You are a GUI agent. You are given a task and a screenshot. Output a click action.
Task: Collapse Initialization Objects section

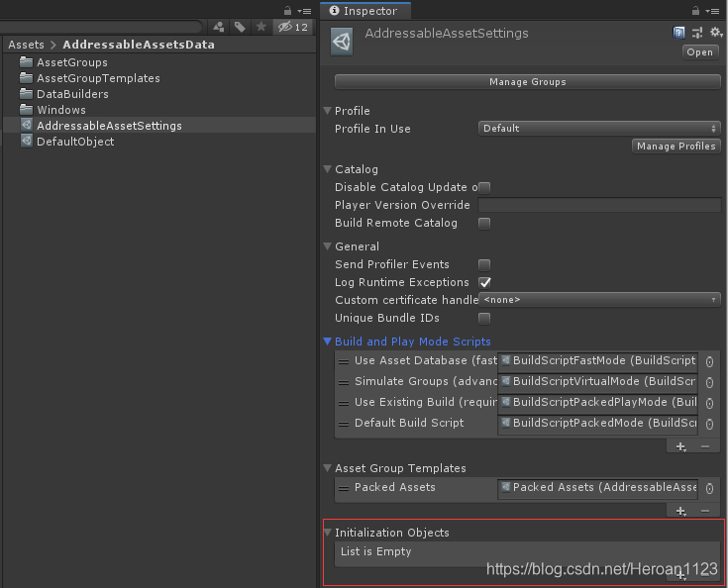pyautogui.click(x=327, y=532)
